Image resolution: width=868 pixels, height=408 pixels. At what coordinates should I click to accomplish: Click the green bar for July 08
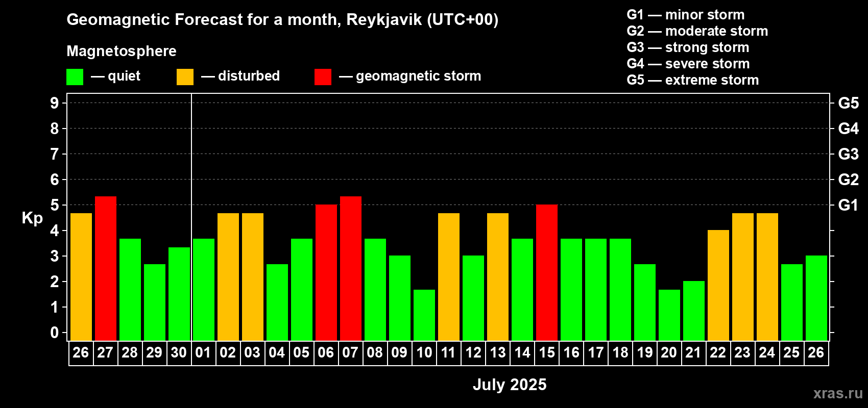(375, 290)
